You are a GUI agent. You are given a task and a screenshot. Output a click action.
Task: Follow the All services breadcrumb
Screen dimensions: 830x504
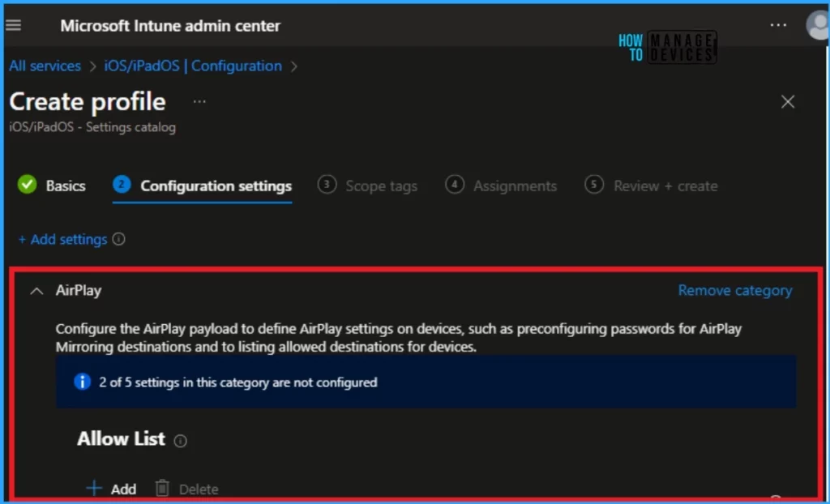[x=45, y=66]
